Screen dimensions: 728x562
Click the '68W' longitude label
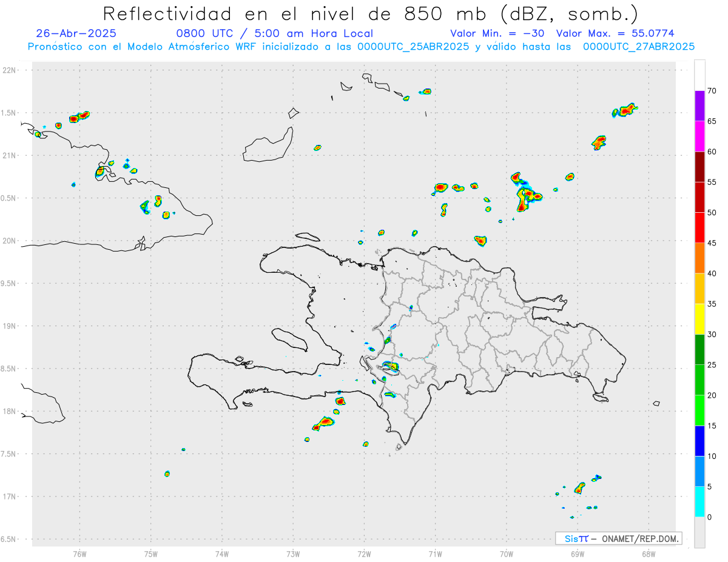click(649, 554)
